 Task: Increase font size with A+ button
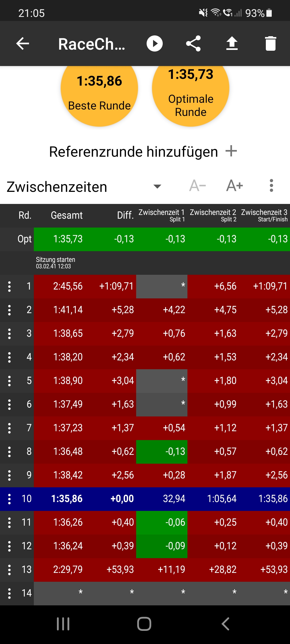coord(235,186)
